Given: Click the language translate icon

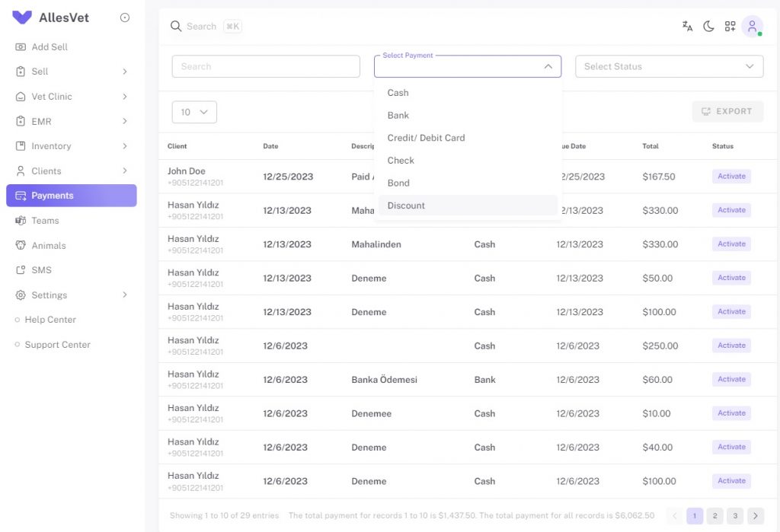Looking at the screenshot, I should coord(687,27).
